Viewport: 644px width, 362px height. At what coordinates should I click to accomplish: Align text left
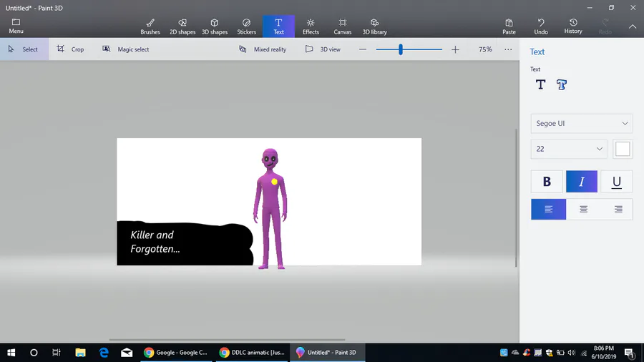point(548,210)
